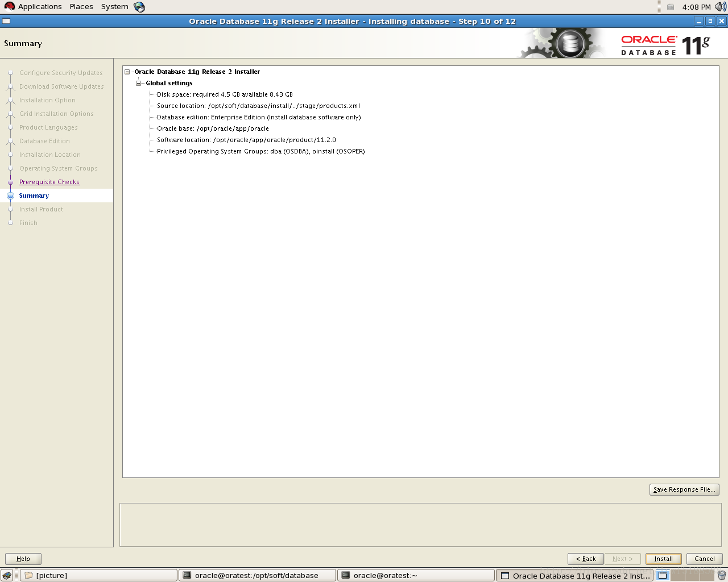Image resolution: width=728 pixels, height=582 pixels.
Task: Click the Configure Security Updates step label
Action: tap(61, 73)
